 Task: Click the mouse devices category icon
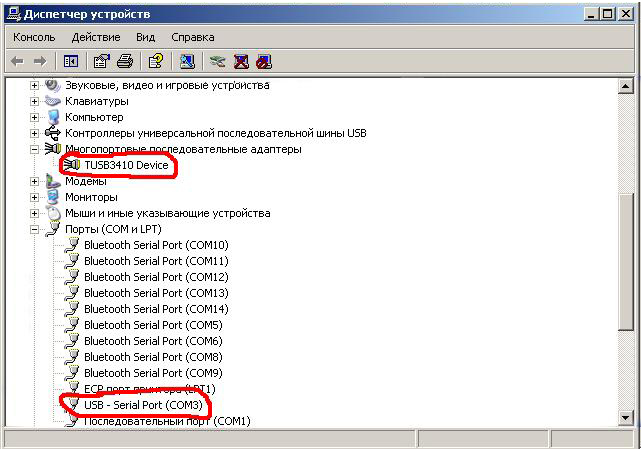pos(53,213)
